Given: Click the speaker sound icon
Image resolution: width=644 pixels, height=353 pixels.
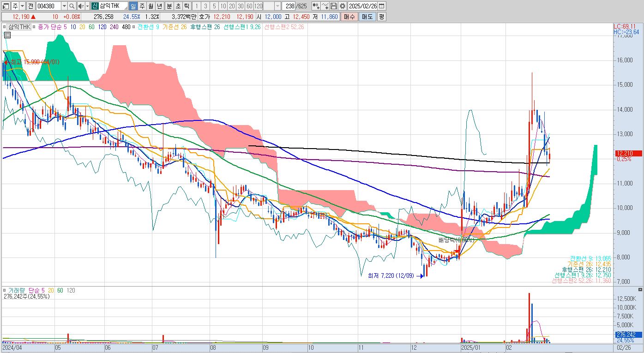Looking at the screenshot, I should pyautogui.click(x=80, y=6).
